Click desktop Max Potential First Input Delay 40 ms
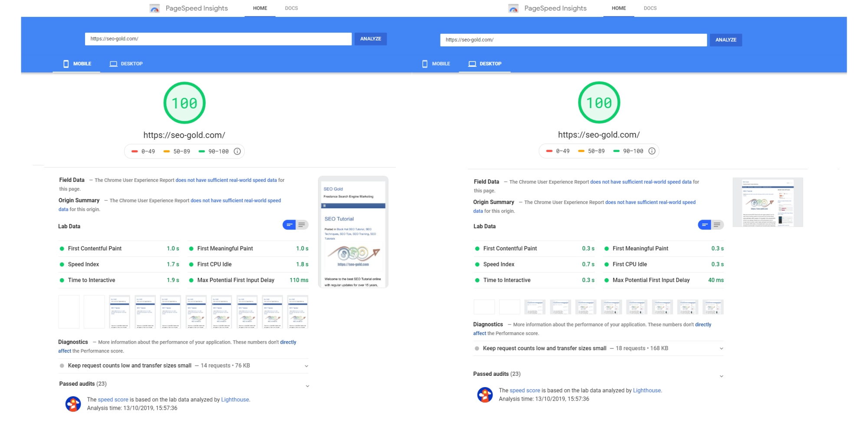The image size is (868, 434). coord(716,280)
